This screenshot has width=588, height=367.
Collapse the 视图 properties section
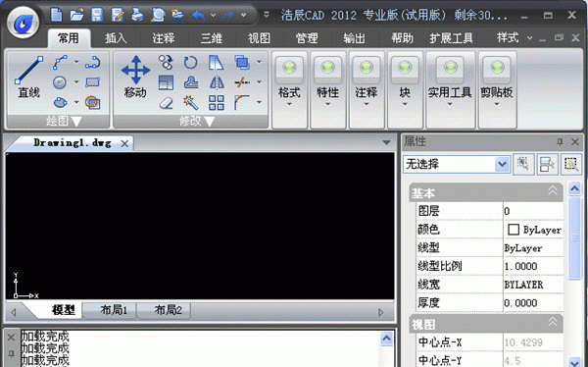click(x=553, y=322)
